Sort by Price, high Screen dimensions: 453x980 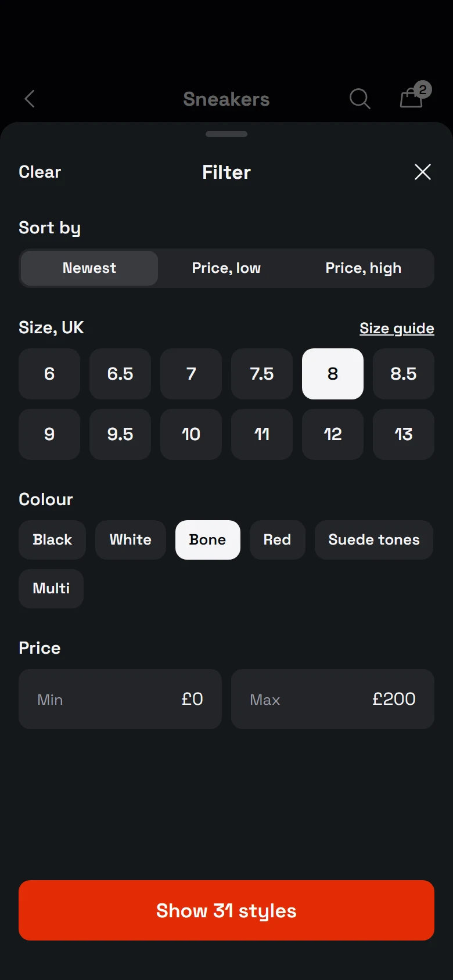point(364,268)
